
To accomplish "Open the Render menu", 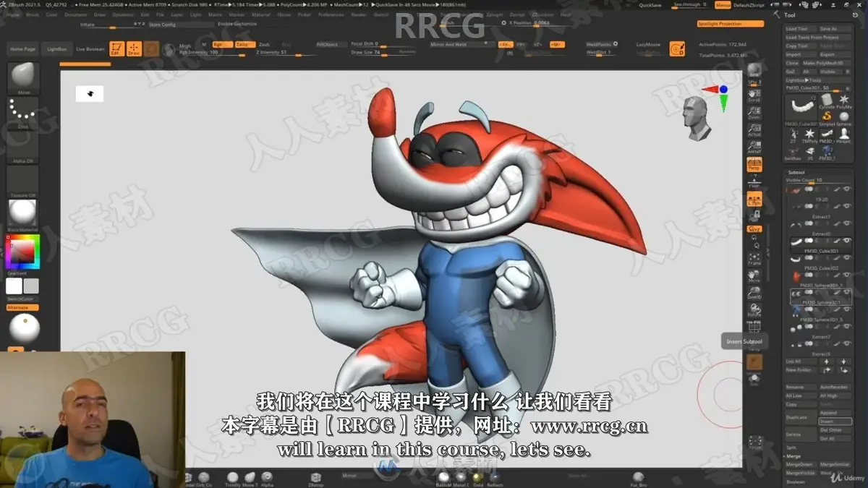I will pyautogui.click(x=359, y=14).
